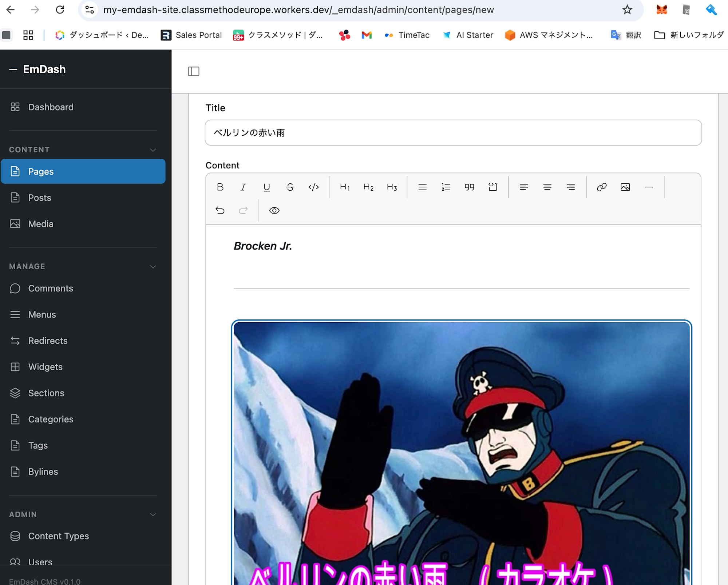Image resolution: width=728 pixels, height=585 pixels.
Task: Toggle the preview eye icon
Action: tap(274, 211)
